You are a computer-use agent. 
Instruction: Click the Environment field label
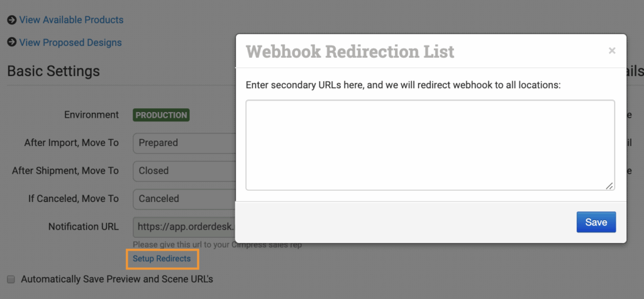pyautogui.click(x=91, y=115)
